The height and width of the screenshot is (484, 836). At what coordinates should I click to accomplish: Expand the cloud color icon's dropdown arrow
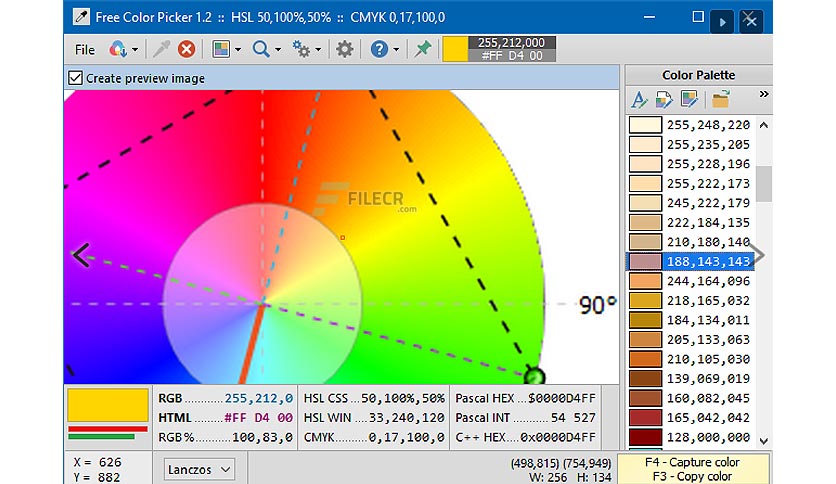pyautogui.click(x=135, y=50)
